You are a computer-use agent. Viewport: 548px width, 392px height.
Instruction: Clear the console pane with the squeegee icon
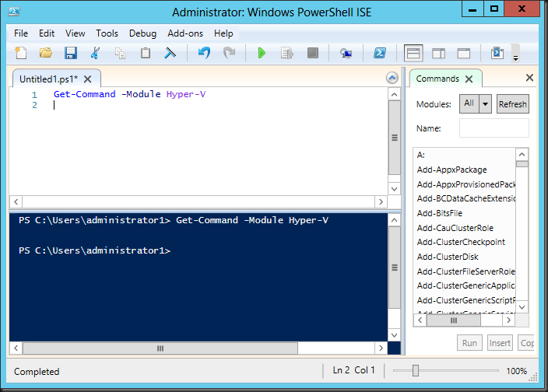point(170,53)
